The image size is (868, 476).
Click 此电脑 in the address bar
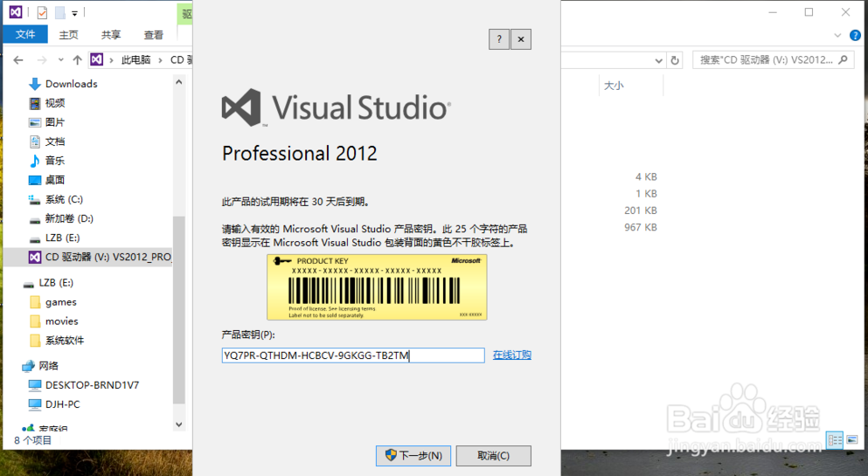[x=135, y=59]
